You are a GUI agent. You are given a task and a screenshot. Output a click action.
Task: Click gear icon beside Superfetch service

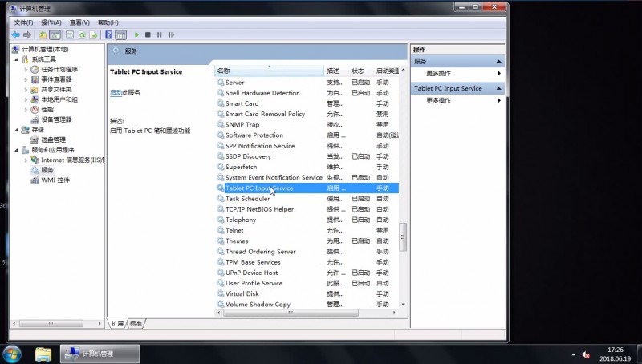(x=220, y=167)
